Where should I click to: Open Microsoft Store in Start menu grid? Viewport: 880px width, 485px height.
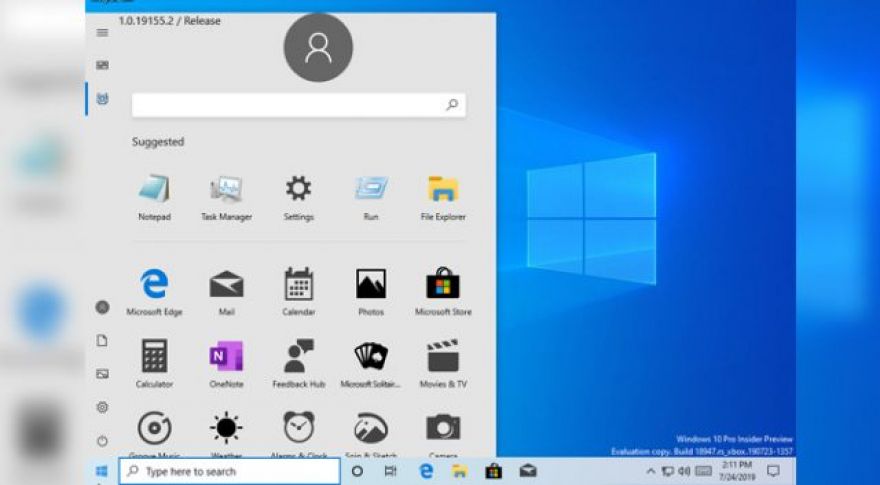[x=443, y=292]
